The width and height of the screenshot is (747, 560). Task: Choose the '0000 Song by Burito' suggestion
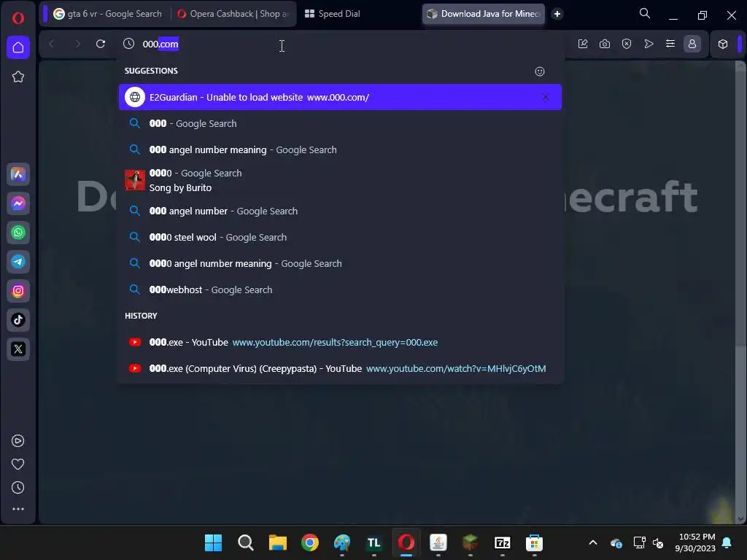coord(340,181)
